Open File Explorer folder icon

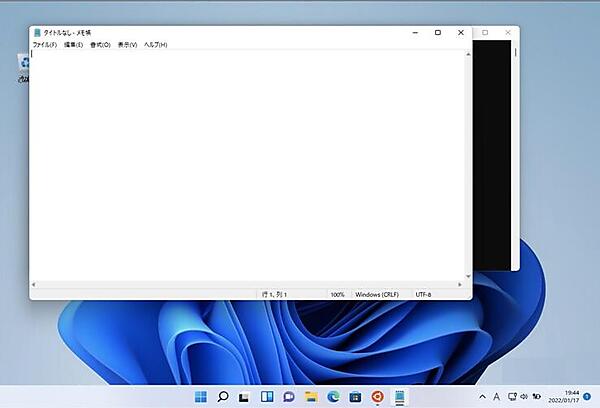(311, 397)
